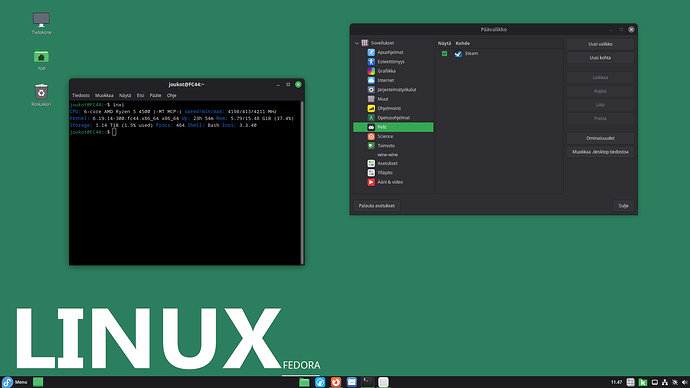This screenshot has width=690, height=388.
Task: Select the Muut category icon
Action: pyautogui.click(x=371, y=99)
